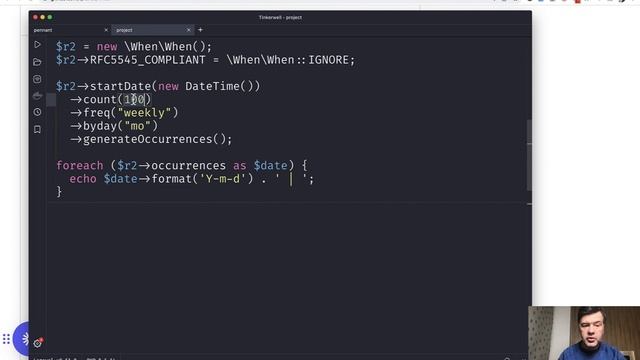Viewport: 640px width, 360px height.
Task: Click the Tinkerwell - project window title
Action: (280, 18)
